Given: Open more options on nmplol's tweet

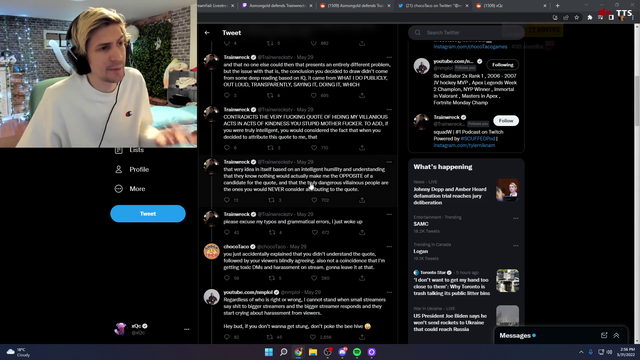Looking at the screenshot, I should coord(389,292).
